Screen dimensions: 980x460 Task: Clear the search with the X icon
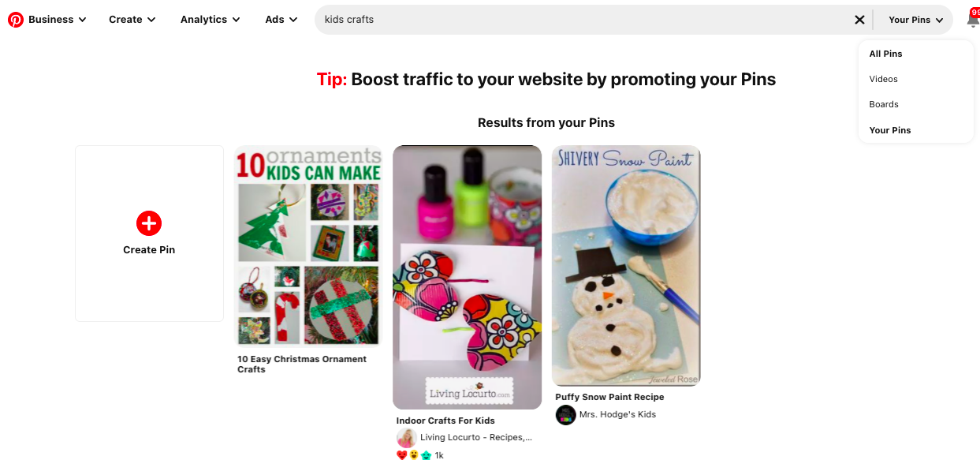pos(859,20)
